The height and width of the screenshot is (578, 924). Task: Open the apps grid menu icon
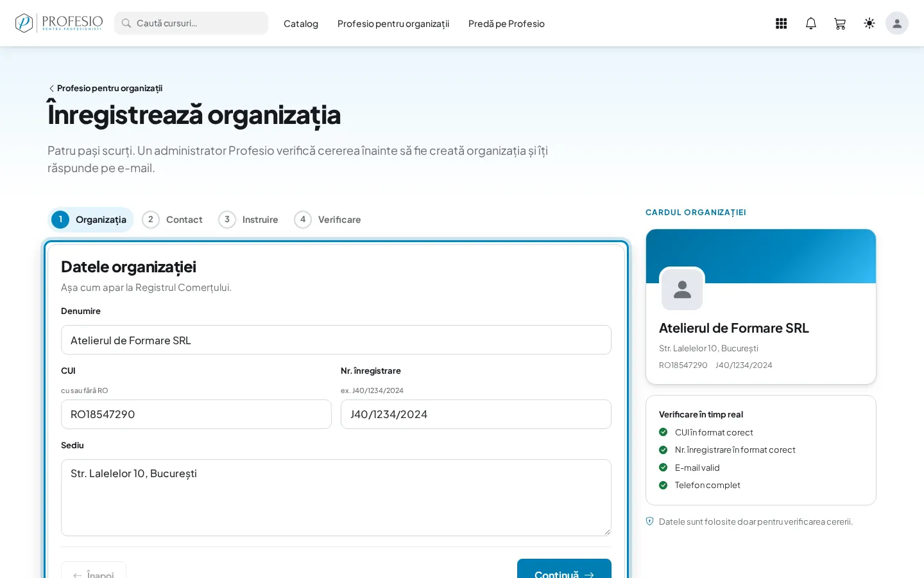click(781, 23)
